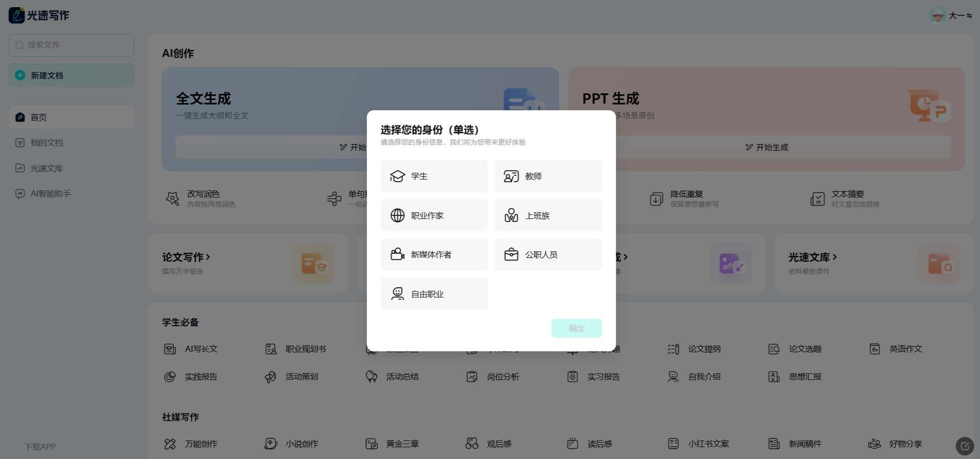Image resolution: width=980 pixels, height=459 pixels.
Task: Pick the 上班族 identity option
Action: point(548,215)
